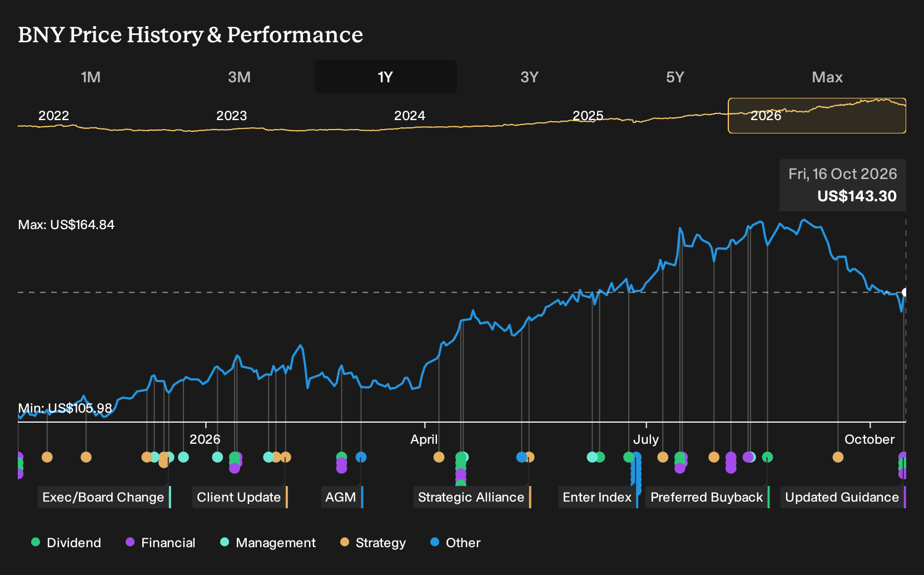Viewport: 924px width, 575px height.
Task: Switch to the 5Y range tab
Action: point(675,77)
